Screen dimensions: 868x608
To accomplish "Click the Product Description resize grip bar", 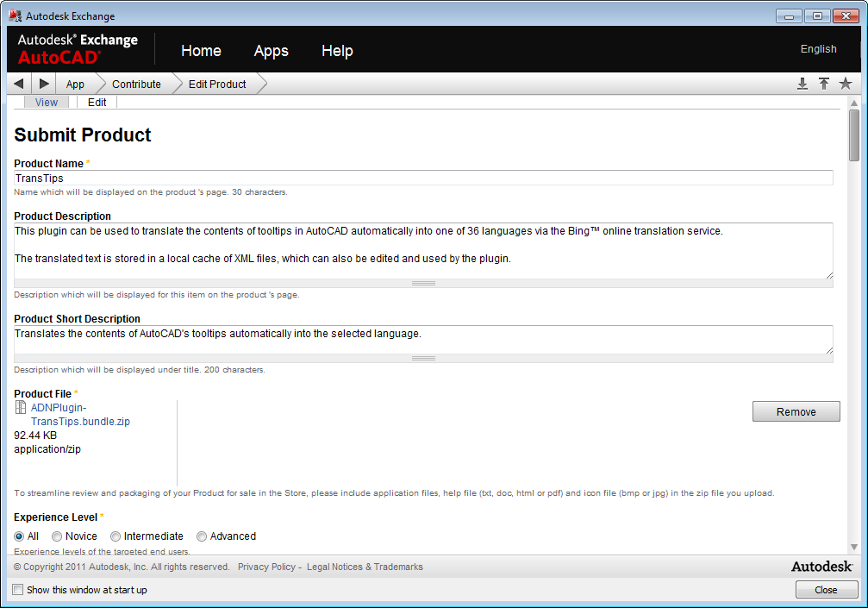I will coord(423,283).
